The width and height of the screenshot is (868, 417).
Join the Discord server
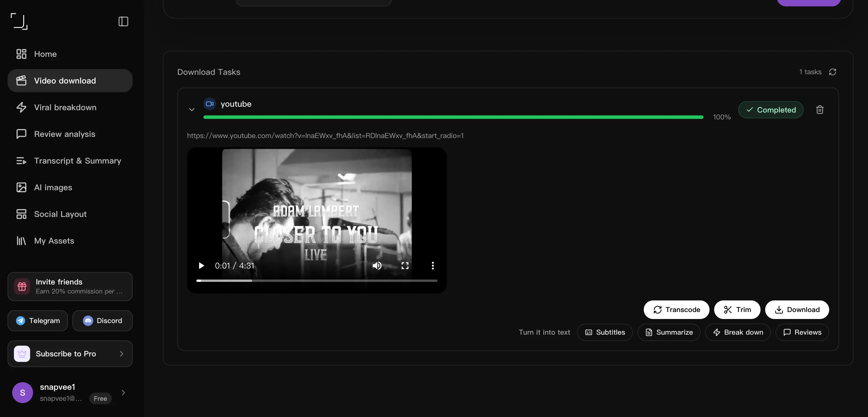103,320
